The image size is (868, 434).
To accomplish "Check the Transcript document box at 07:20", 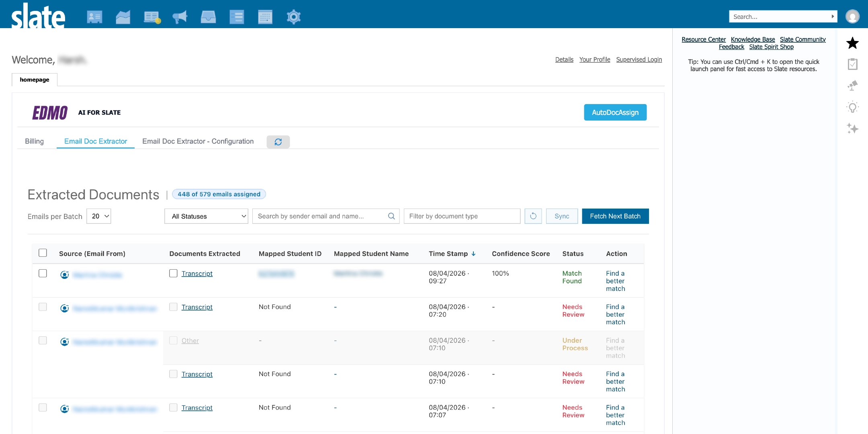I will (173, 307).
